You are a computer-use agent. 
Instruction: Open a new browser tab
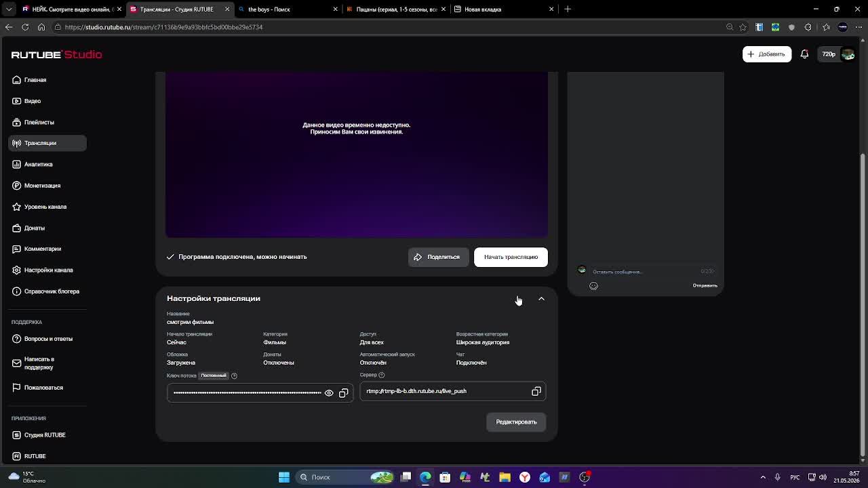tap(568, 9)
